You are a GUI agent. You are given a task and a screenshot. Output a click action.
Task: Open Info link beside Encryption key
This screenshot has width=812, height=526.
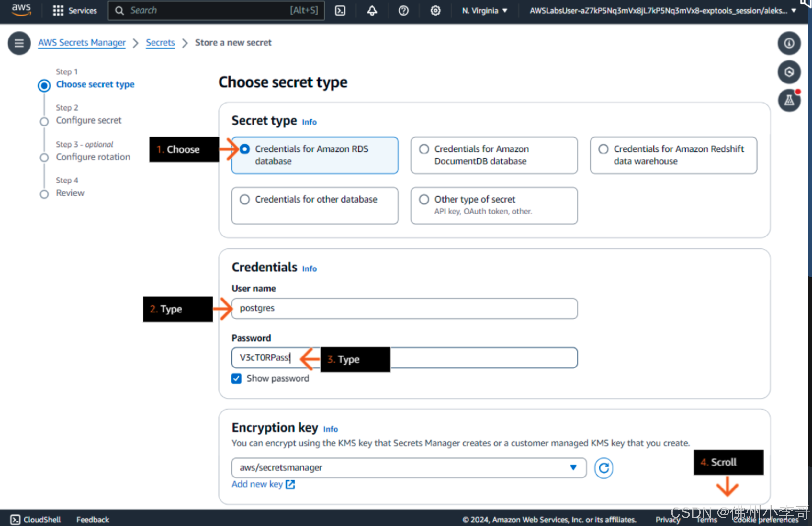[x=331, y=429]
